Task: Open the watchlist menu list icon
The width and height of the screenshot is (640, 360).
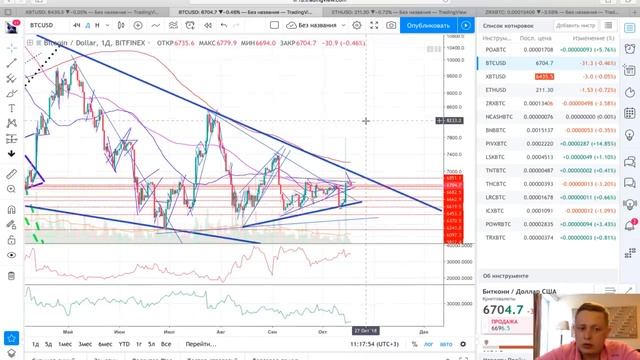Action: point(608,25)
